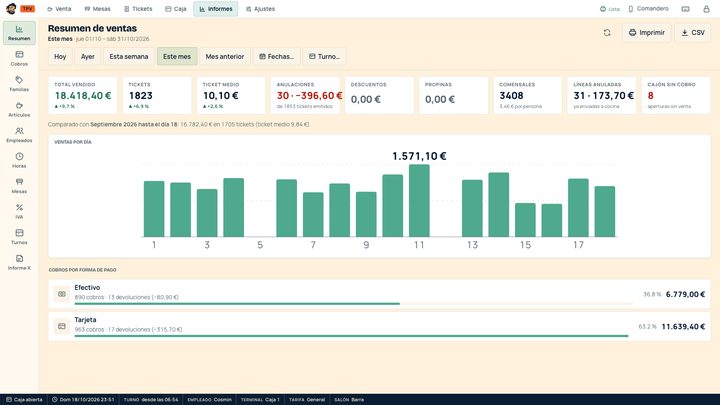Go to the Ajustes tab
Screen dimensions: 720x405
point(260,9)
